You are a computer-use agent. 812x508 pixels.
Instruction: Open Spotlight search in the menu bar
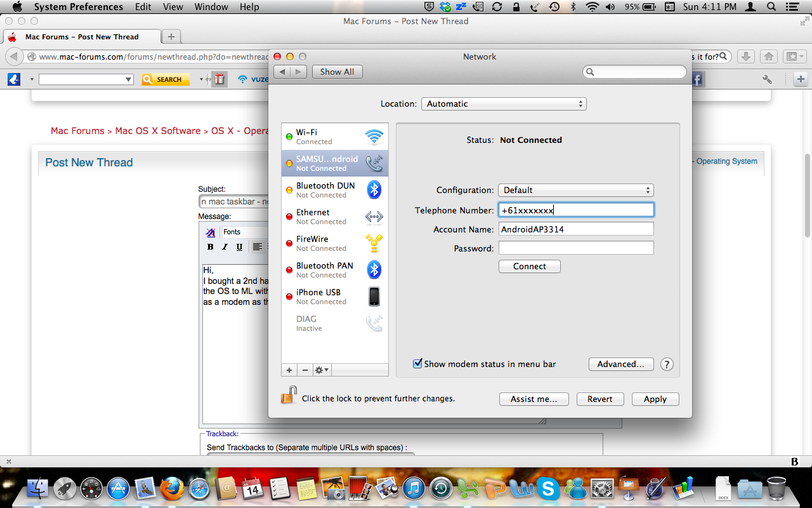click(771, 7)
